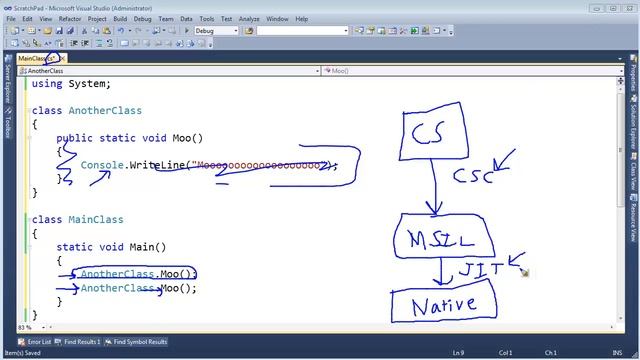The height and width of the screenshot is (360, 640).
Task: Open the Analyze menu
Action: [x=249, y=19]
